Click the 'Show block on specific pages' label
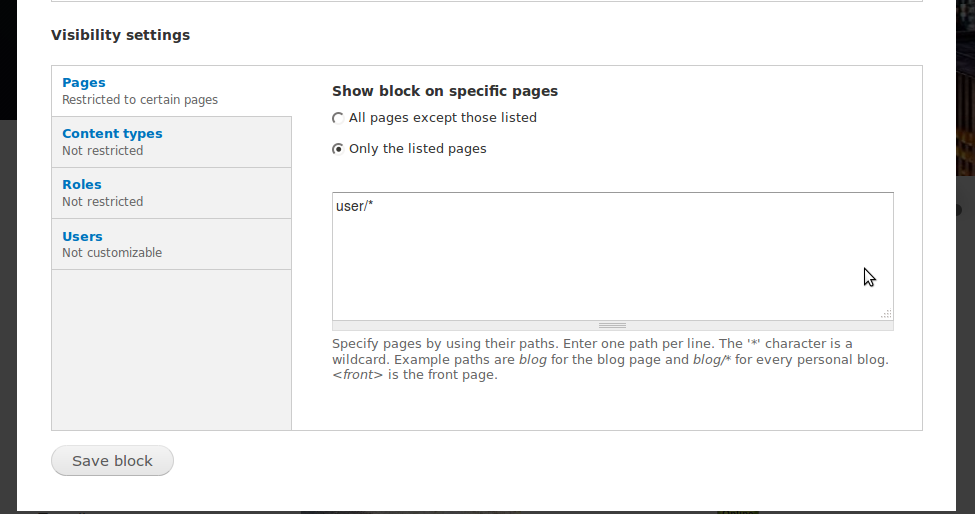The width and height of the screenshot is (975, 514). tap(445, 91)
